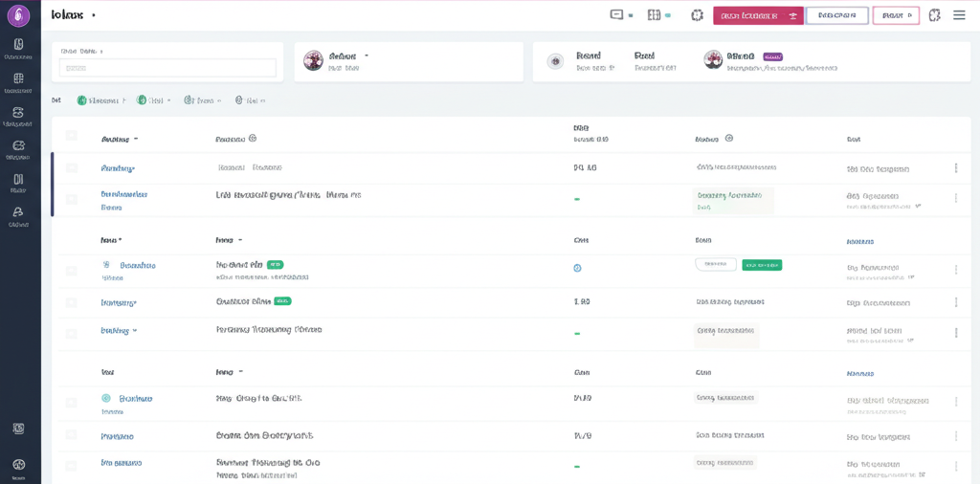Click the circle icon beside the second column header
The height and width of the screenshot is (484, 980).
tap(253, 138)
